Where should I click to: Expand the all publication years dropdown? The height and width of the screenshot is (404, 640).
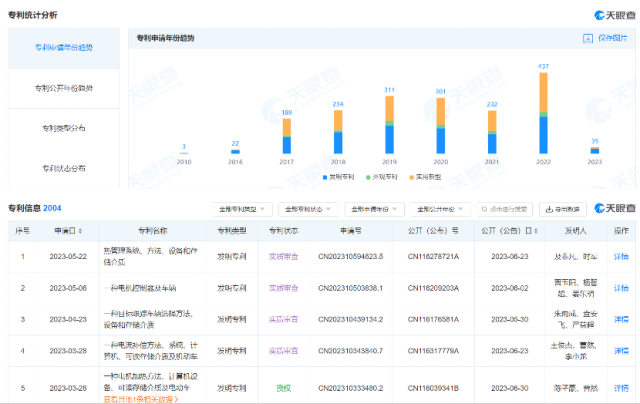click(440, 209)
